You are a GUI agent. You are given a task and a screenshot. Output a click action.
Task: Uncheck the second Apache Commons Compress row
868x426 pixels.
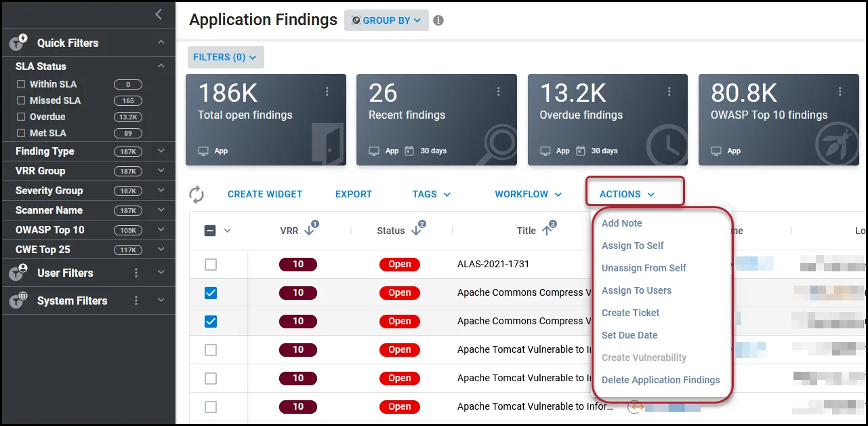pos(211,322)
